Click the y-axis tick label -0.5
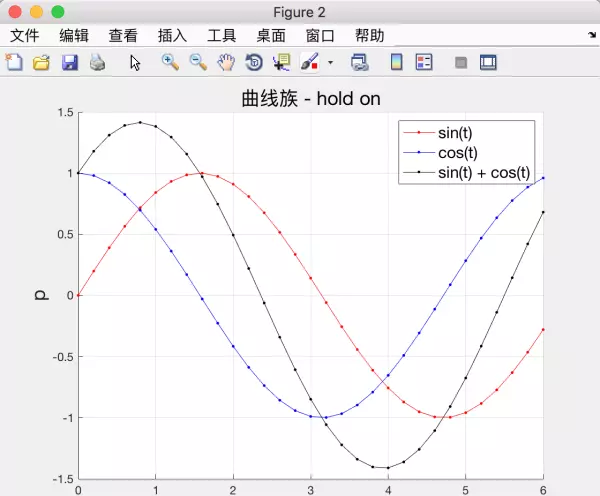This screenshot has width=600, height=496. (x=63, y=357)
